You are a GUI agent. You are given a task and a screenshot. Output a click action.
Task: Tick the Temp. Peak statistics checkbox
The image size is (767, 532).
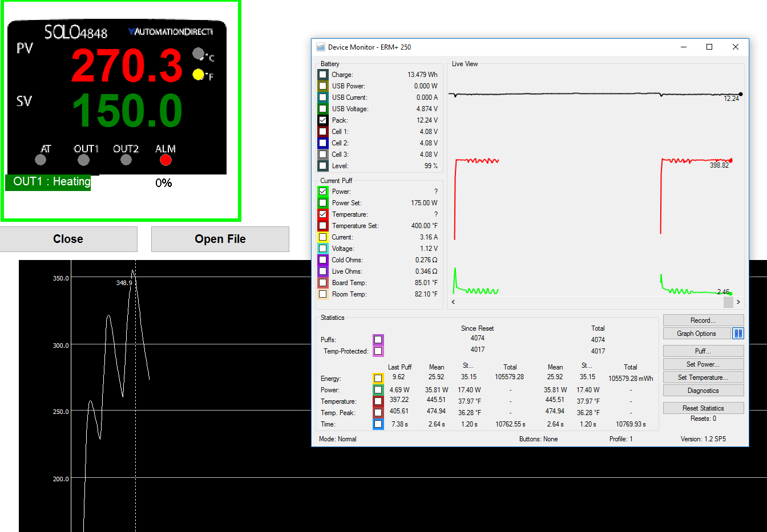pyautogui.click(x=378, y=413)
